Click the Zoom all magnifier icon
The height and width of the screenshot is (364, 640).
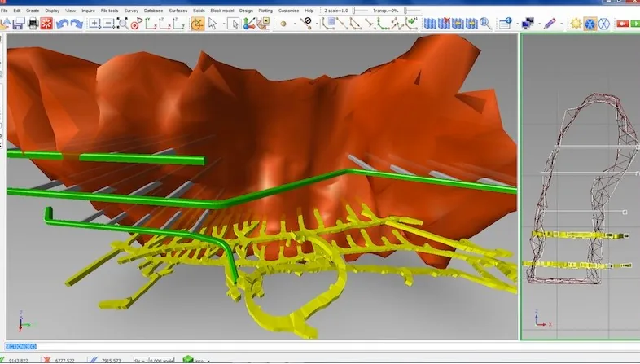(122, 24)
